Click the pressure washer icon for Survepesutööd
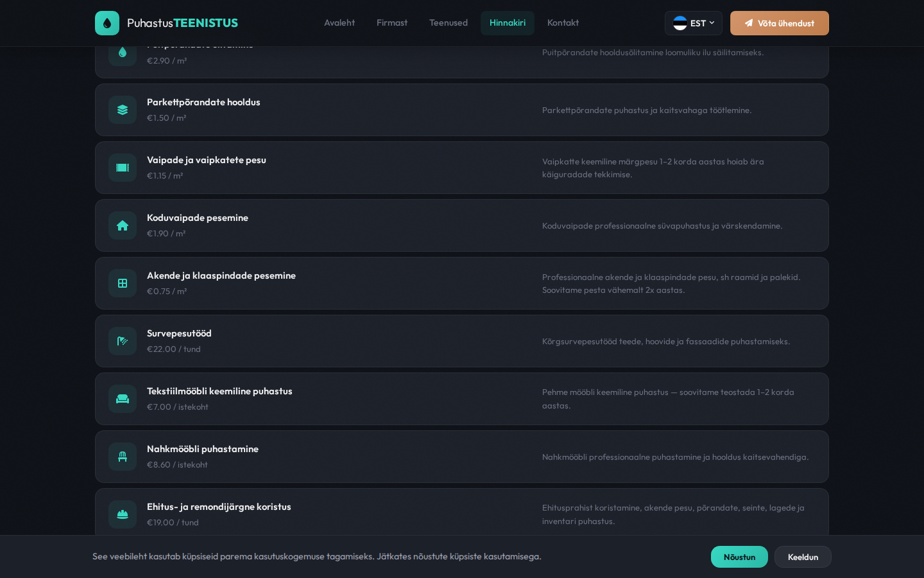 [x=123, y=341]
